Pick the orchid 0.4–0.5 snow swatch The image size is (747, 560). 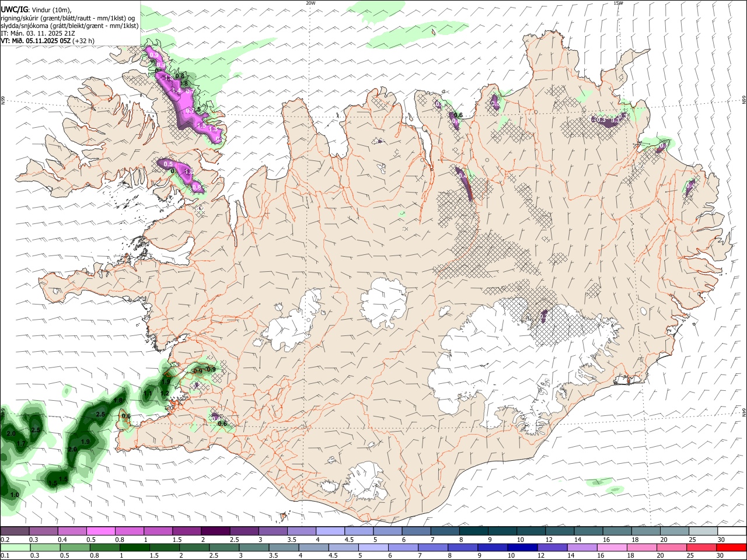72,531
